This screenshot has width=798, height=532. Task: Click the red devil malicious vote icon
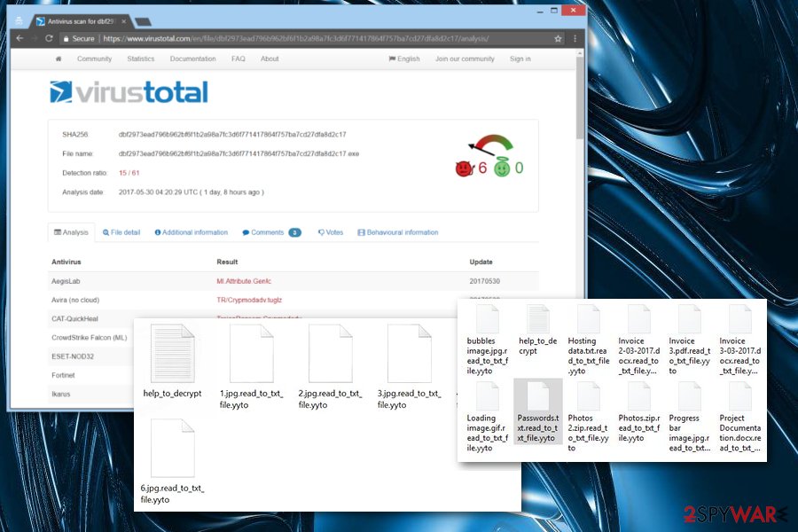(x=464, y=168)
